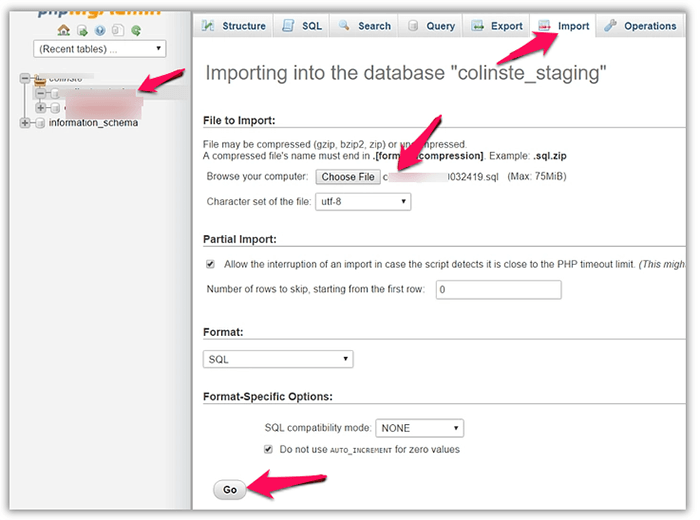Switch to the SQL tab

(302, 26)
